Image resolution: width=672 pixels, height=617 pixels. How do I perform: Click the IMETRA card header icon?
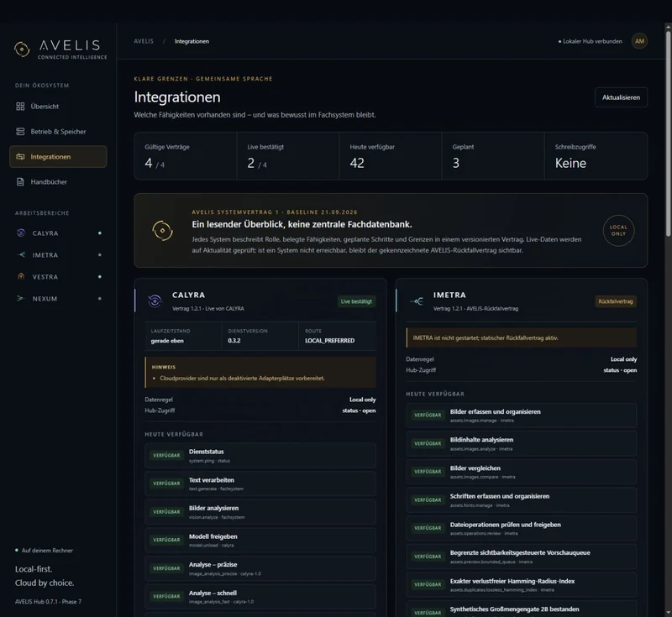click(x=416, y=301)
